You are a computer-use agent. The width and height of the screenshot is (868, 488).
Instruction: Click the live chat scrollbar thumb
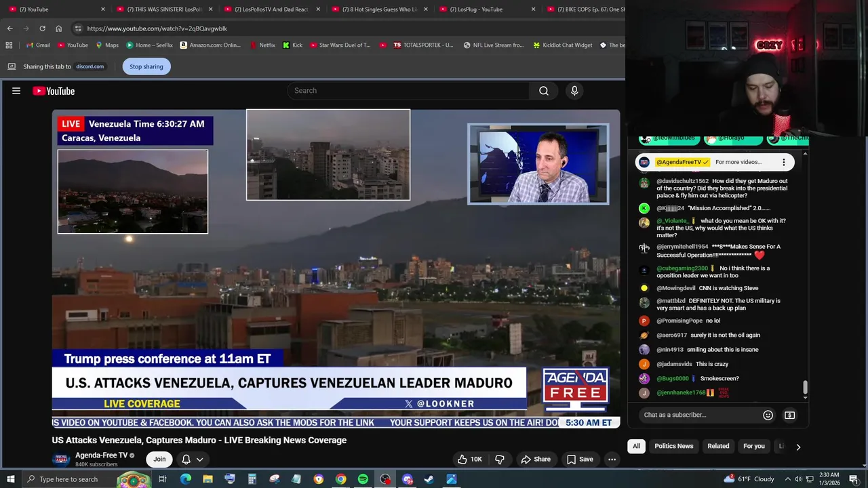pyautogui.click(x=805, y=388)
